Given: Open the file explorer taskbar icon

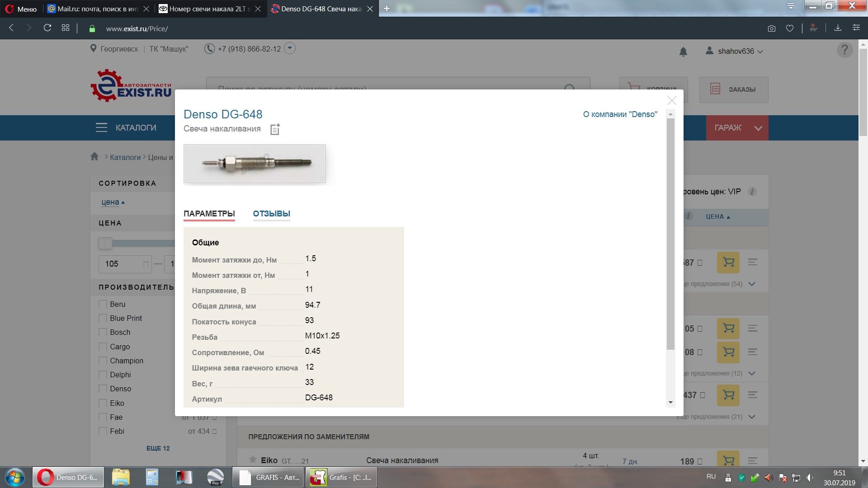Looking at the screenshot, I should [x=121, y=477].
